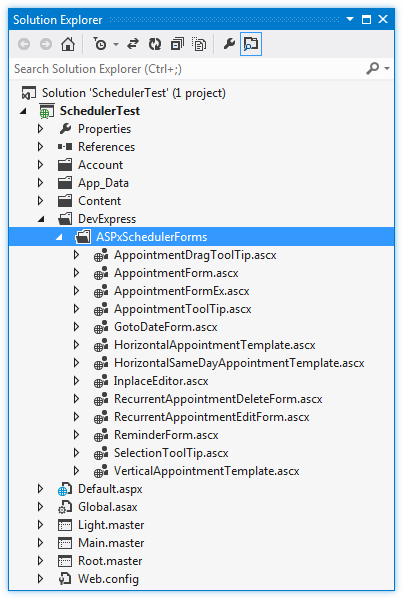The image size is (403, 599).
Task: Select ReminderForm.ascx in the tree
Action: click(166, 435)
